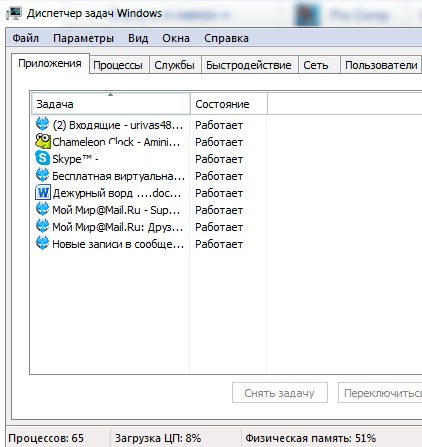Click the icon beside "Бесплатная виртуальна…"
This screenshot has width=422, height=447.
[x=42, y=175]
